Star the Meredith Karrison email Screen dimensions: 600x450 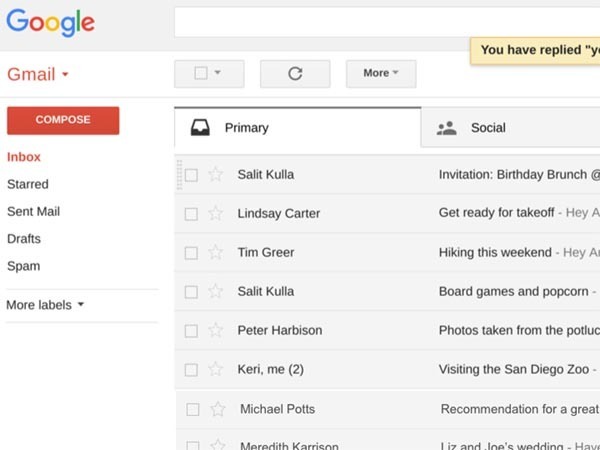pyautogui.click(x=218, y=445)
